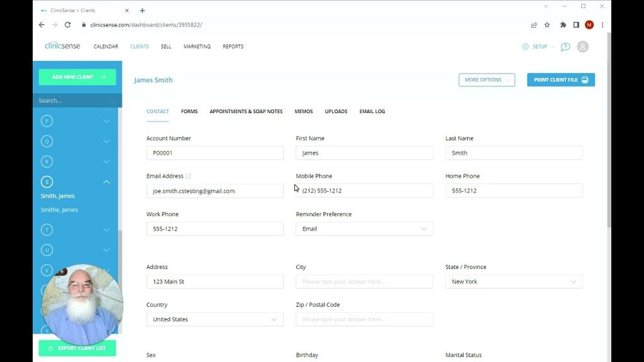Image resolution: width=644 pixels, height=362 pixels.
Task: Open the help chat icon
Action: (565, 47)
